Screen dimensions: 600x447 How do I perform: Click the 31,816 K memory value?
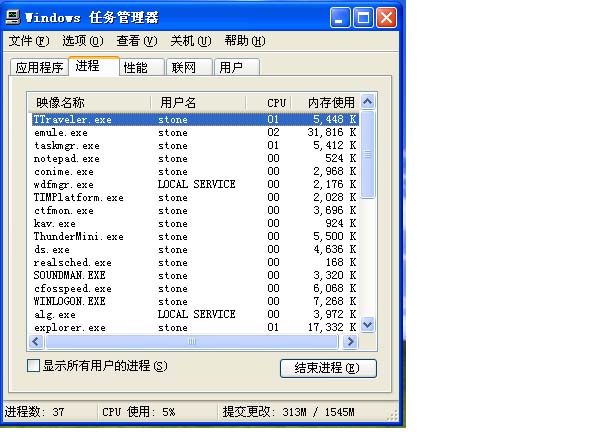tap(332, 132)
